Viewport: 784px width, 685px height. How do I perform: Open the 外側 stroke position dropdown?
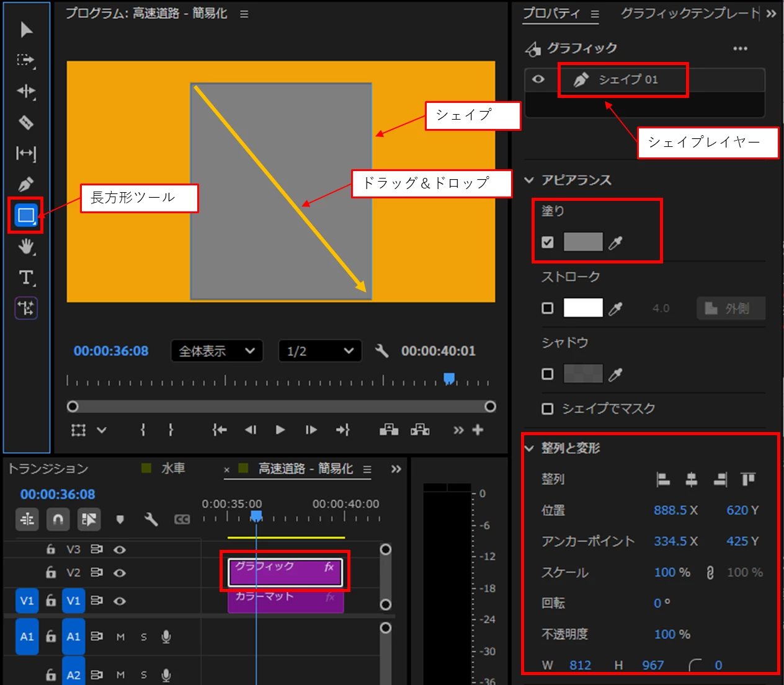(x=731, y=308)
